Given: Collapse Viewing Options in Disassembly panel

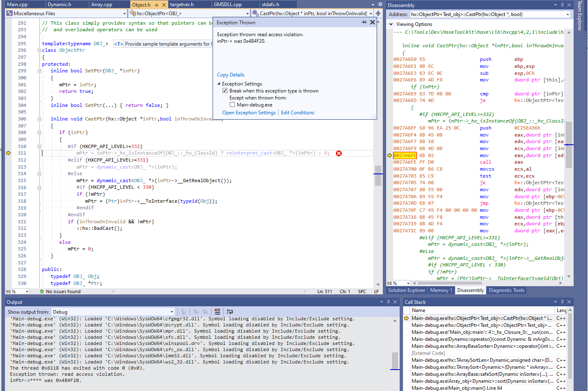Looking at the screenshot, I should [390, 24].
